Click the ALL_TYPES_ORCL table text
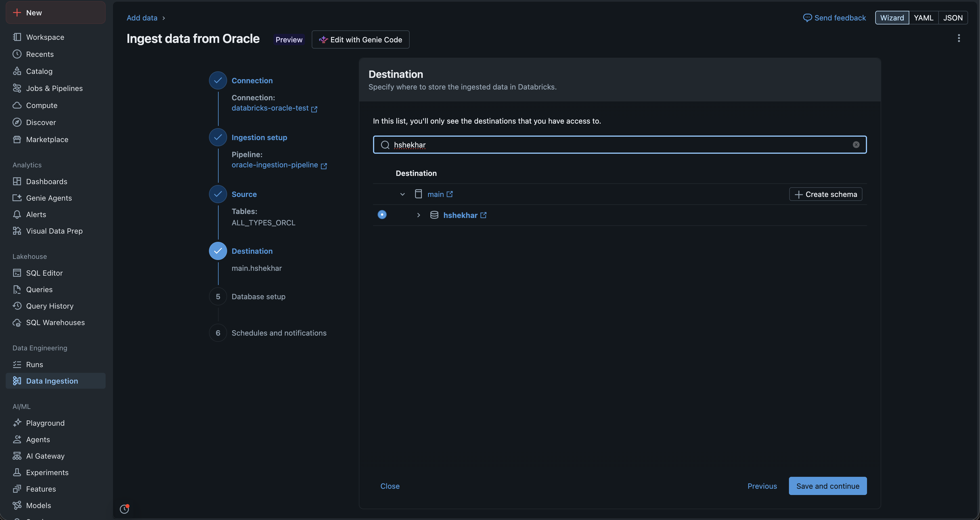 point(263,223)
